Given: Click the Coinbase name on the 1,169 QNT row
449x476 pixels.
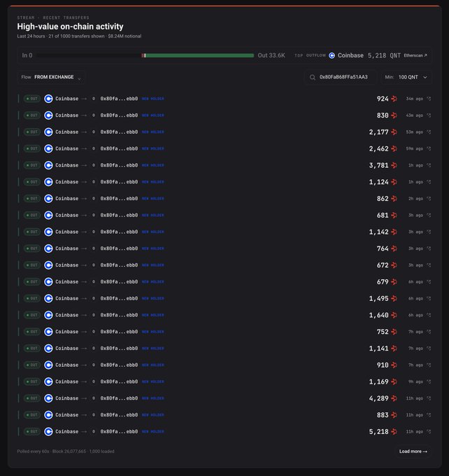Looking at the screenshot, I should pos(66,381).
